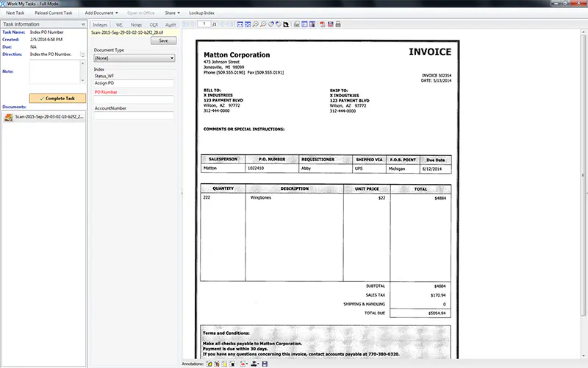Screen dimensions: 588x368
Task: Click the zoom in magnifier icon
Action: click(256, 24)
